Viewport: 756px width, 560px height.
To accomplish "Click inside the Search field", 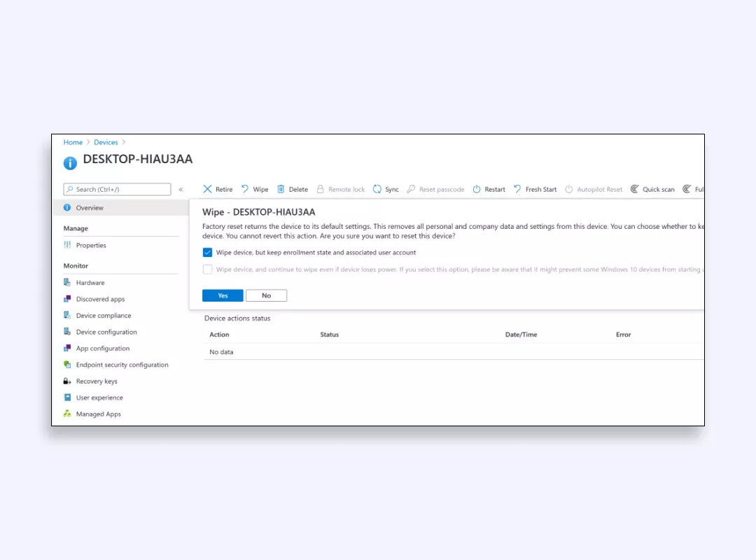I will 117,189.
